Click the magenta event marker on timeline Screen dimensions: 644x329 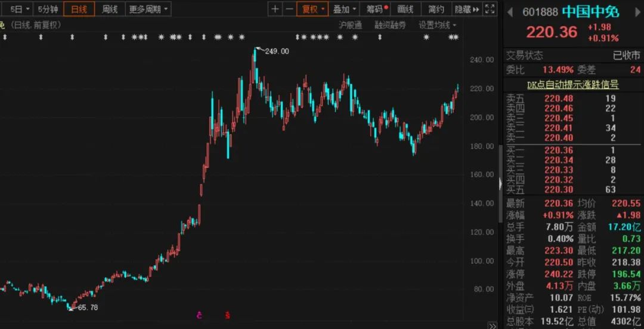(199, 315)
